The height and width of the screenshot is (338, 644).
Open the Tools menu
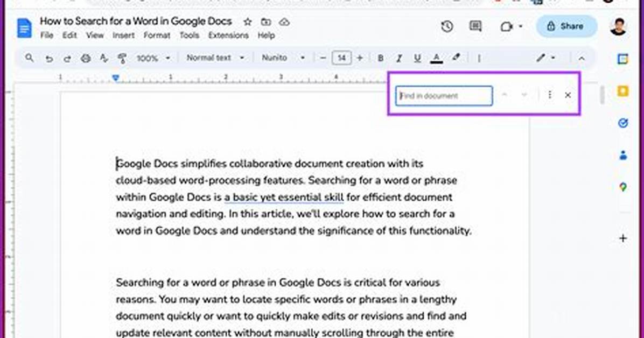pyautogui.click(x=190, y=36)
